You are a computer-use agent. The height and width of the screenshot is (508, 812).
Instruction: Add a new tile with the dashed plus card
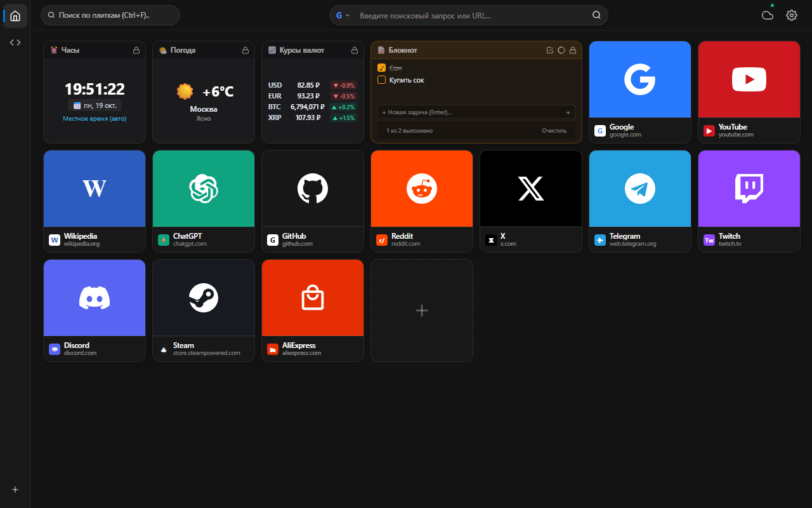422,311
